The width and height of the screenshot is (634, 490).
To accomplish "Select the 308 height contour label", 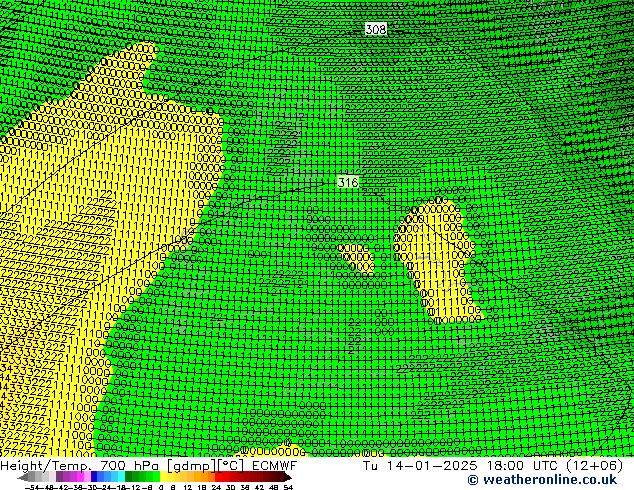I will (376, 29).
